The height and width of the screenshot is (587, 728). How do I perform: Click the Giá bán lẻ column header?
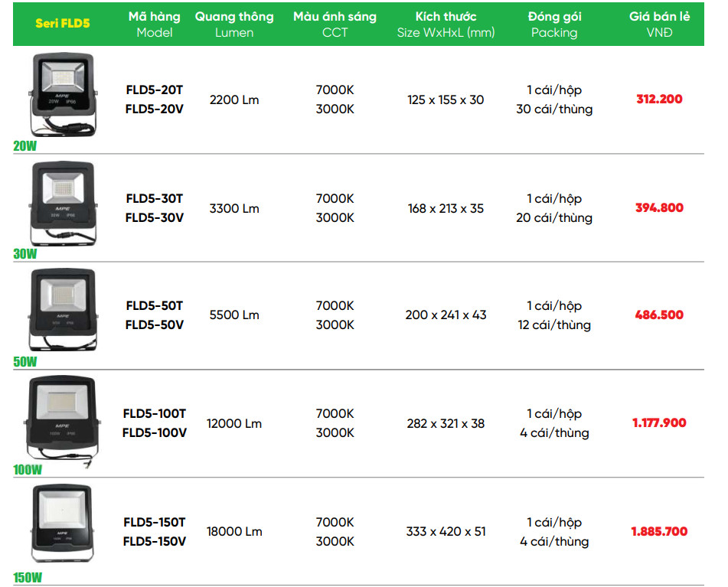659,24
